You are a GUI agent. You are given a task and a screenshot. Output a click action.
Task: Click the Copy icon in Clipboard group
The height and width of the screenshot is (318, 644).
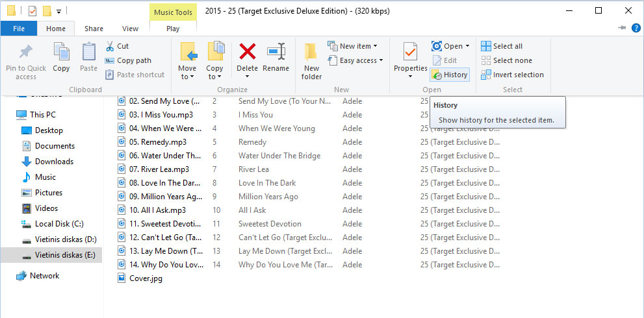click(61, 52)
